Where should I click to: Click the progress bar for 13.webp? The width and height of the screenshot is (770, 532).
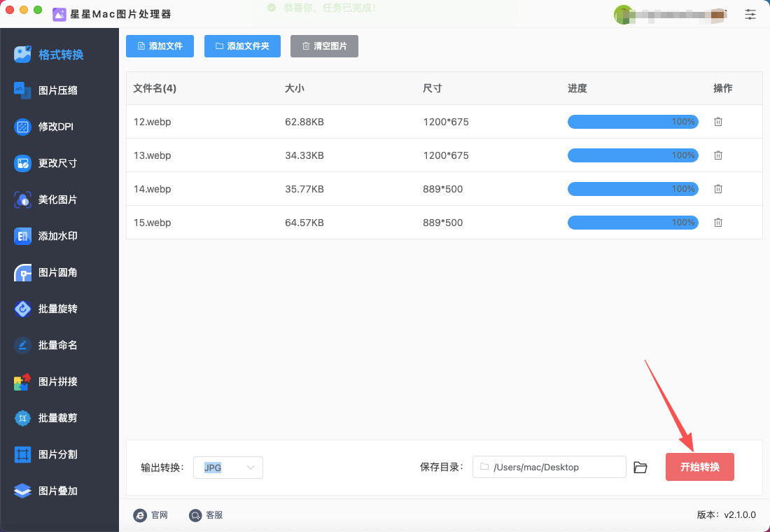point(632,155)
